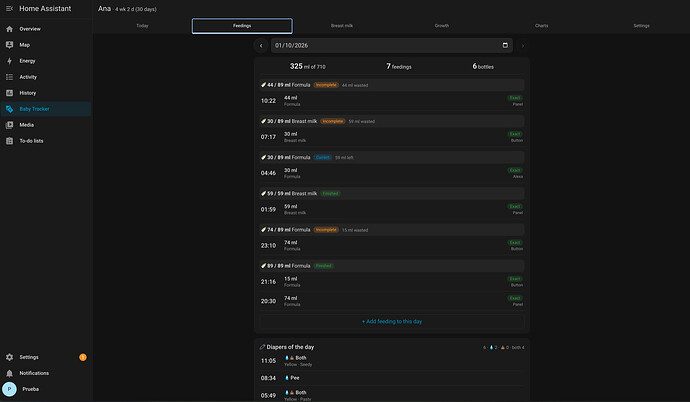690x402 pixels.
Task: Open the 01:59 feeding entry of 59 ml
Action: tap(392, 209)
